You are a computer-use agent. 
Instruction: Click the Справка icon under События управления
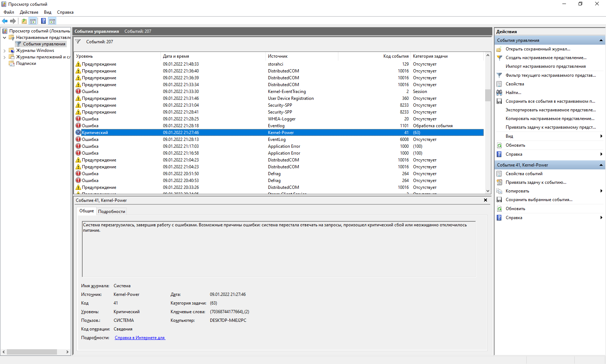499,154
